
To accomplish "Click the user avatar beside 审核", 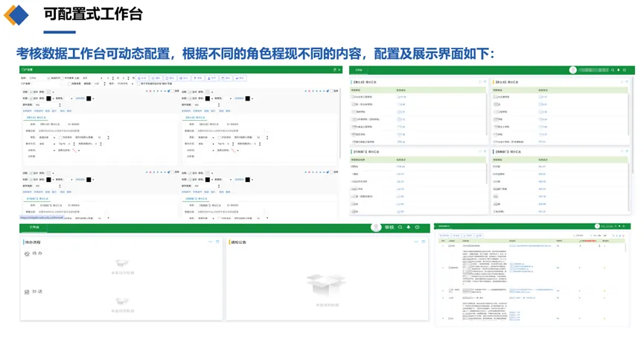I will tap(376, 227).
